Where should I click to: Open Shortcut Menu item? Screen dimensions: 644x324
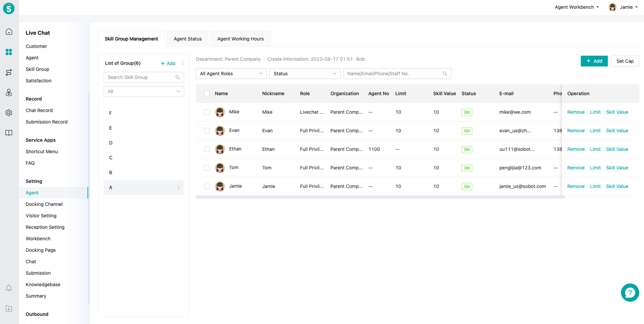42,152
